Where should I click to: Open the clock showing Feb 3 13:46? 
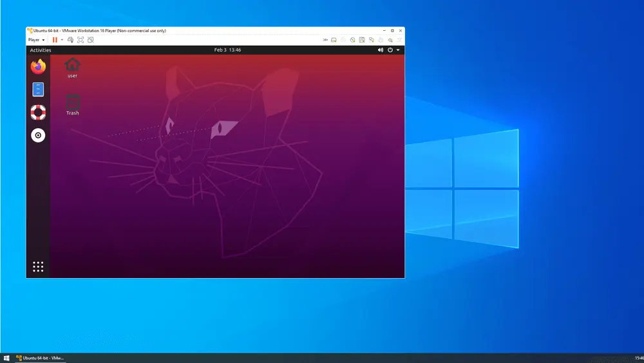coord(227,50)
